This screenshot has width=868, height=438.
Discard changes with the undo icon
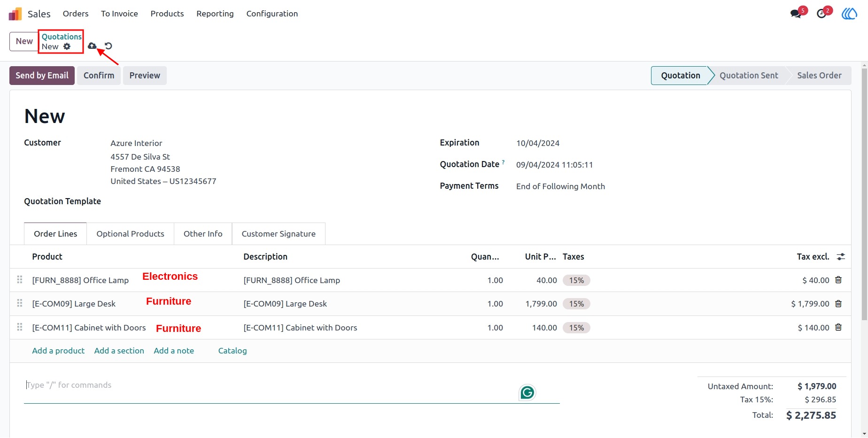(x=108, y=46)
